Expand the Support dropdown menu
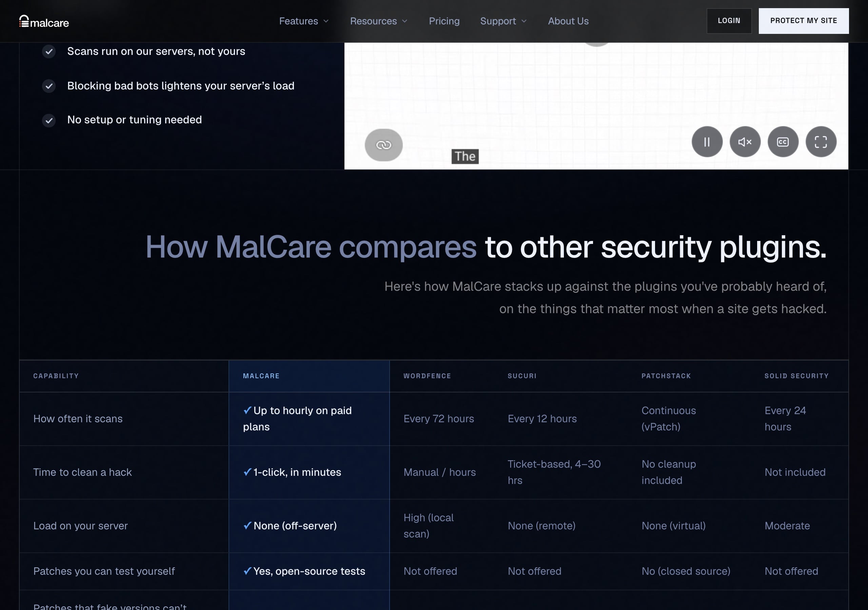Image resolution: width=868 pixels, height=610 pixels. pyautogui.click(x=504, y=21)
